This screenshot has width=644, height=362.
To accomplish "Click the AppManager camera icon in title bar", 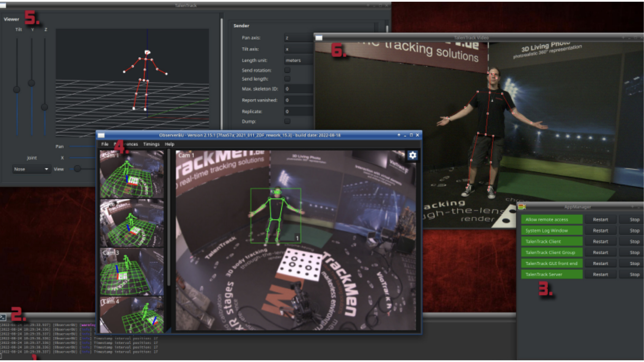I will (x=522, y=207).
